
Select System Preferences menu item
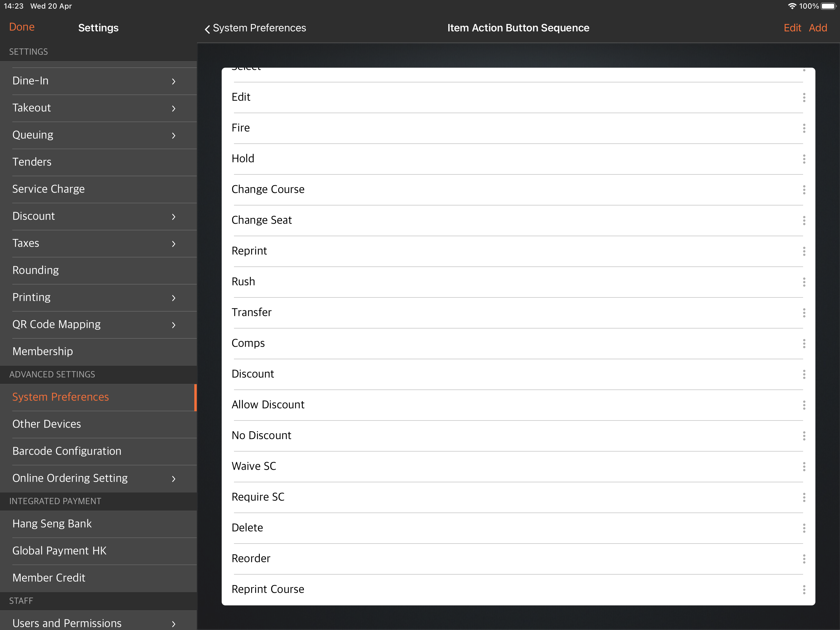98,397
